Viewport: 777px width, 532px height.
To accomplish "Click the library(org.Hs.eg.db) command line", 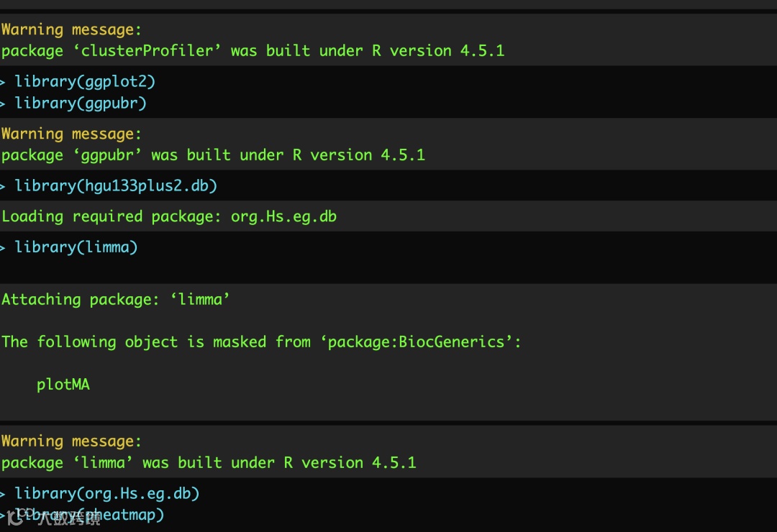I will coord(107,494).
